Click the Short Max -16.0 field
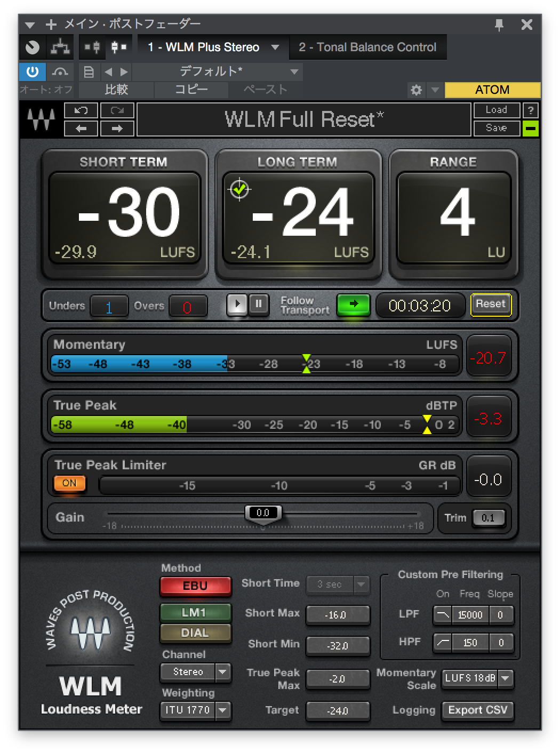The image size is (560, 753). click(338, 615)
